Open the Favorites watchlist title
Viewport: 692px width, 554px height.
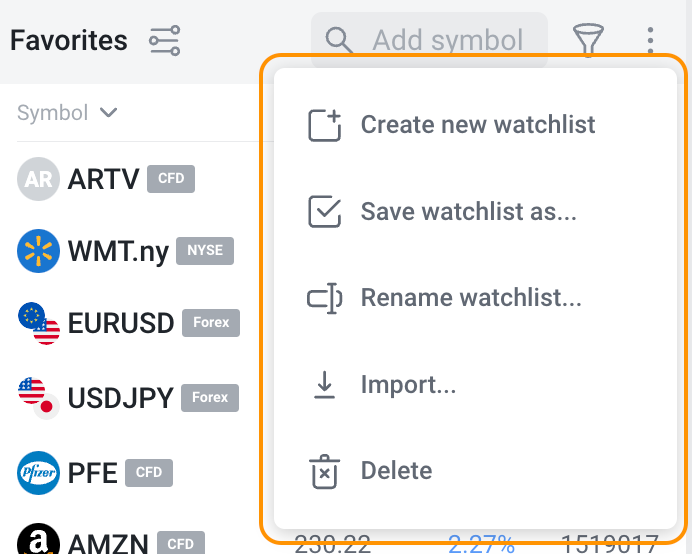pos(69,41)
